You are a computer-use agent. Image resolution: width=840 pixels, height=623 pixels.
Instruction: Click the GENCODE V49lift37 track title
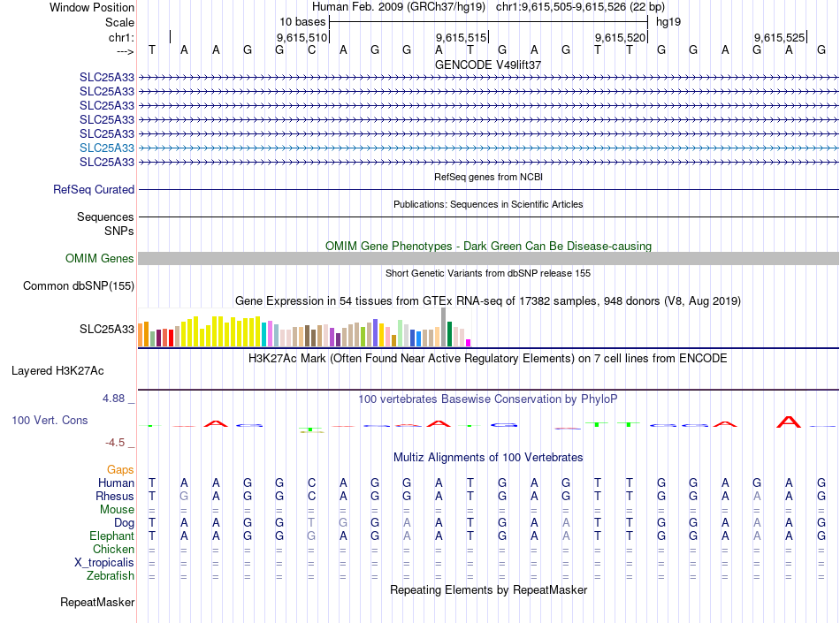click(x=488, y=65)
